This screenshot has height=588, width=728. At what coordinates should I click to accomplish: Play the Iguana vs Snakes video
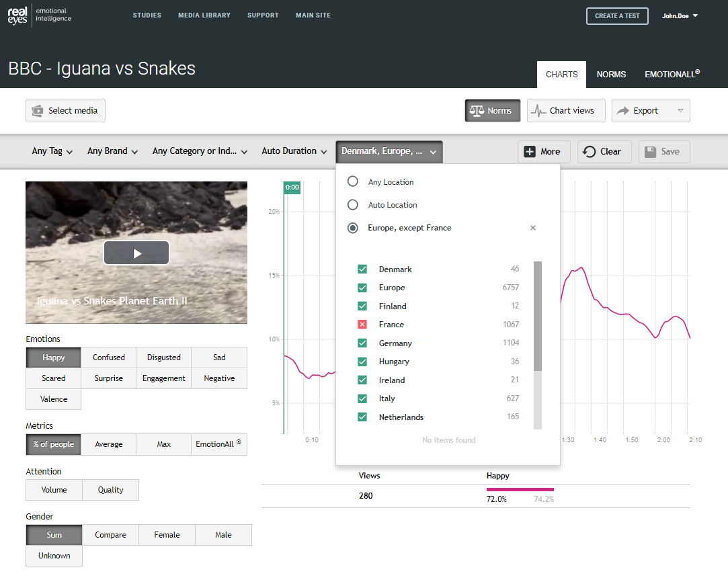[x=136, y=253]
